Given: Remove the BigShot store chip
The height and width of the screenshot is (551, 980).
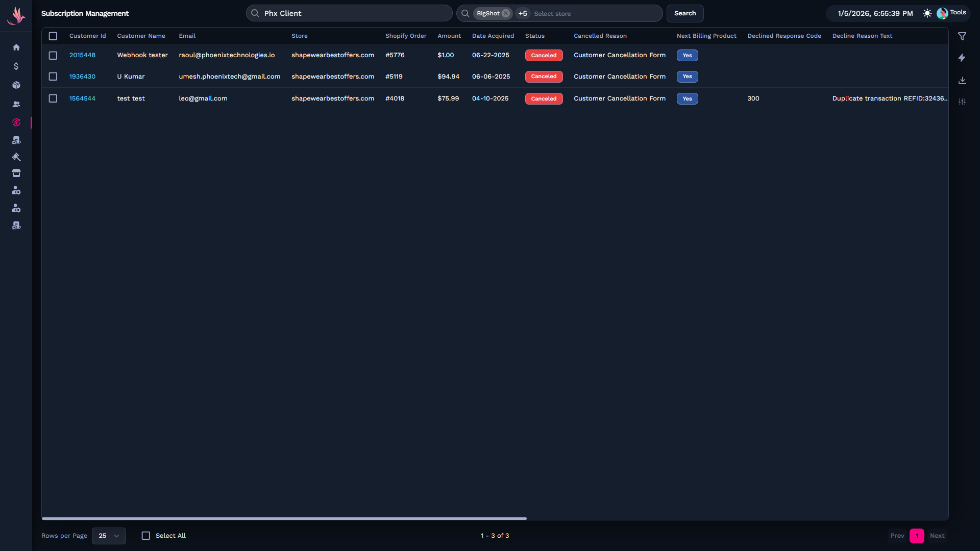Looking at the screenshot, I should pyautogui.click(x=506, y=13).
